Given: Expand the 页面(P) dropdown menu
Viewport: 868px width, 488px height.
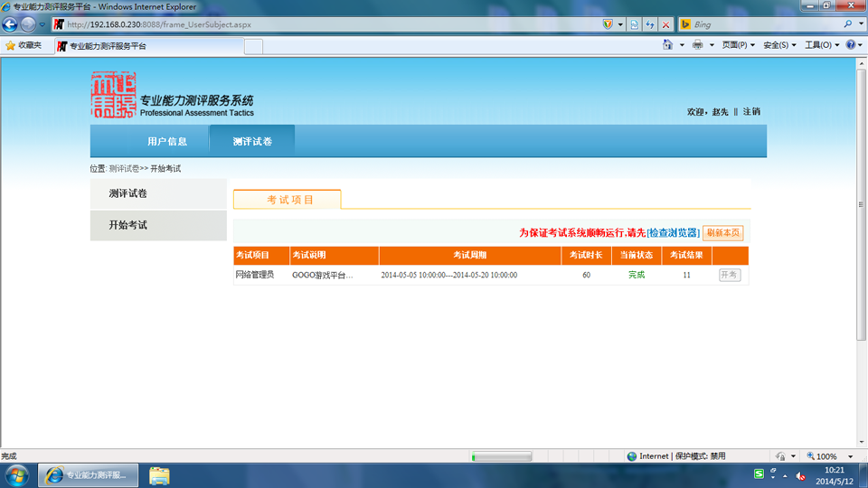Looking at the screenshot, I should (x=738, y=45).
